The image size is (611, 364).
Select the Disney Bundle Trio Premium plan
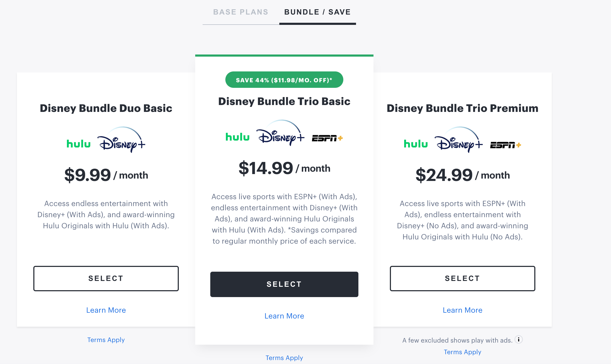point(462,277)
